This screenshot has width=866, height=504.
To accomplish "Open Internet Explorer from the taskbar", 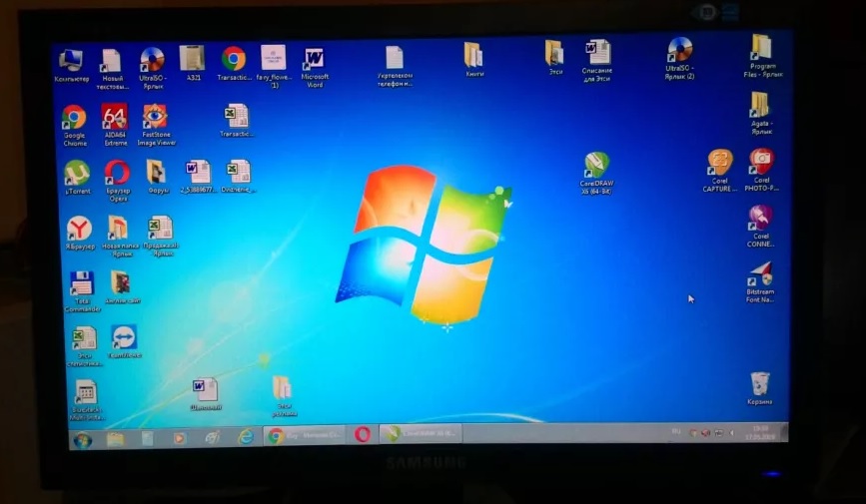I will pyautogui.click(x=246, y=437).
